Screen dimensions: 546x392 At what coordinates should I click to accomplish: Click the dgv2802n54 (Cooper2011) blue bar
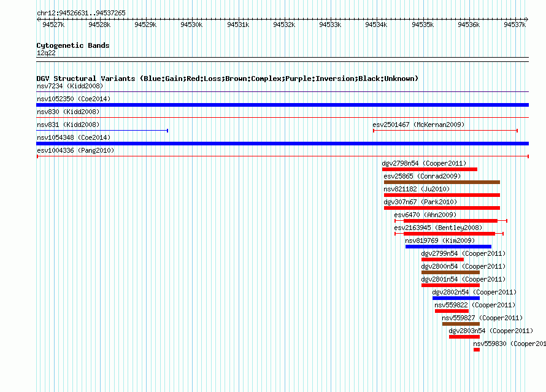coord(456,298)
